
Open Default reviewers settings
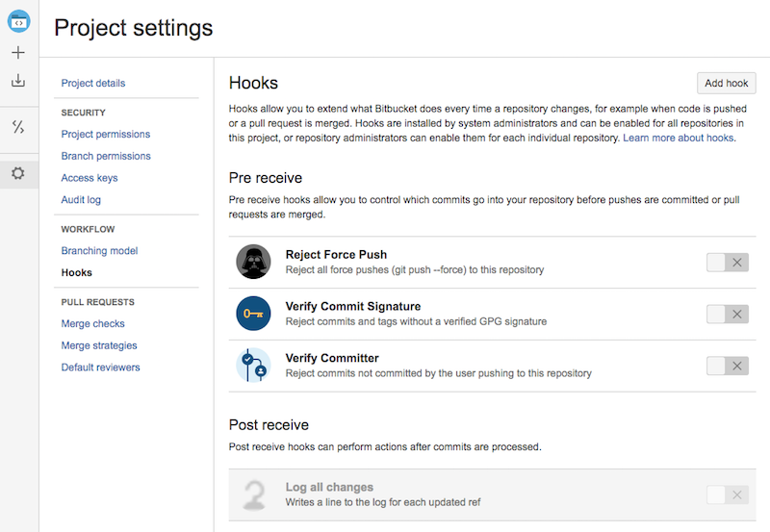(101, 367)
